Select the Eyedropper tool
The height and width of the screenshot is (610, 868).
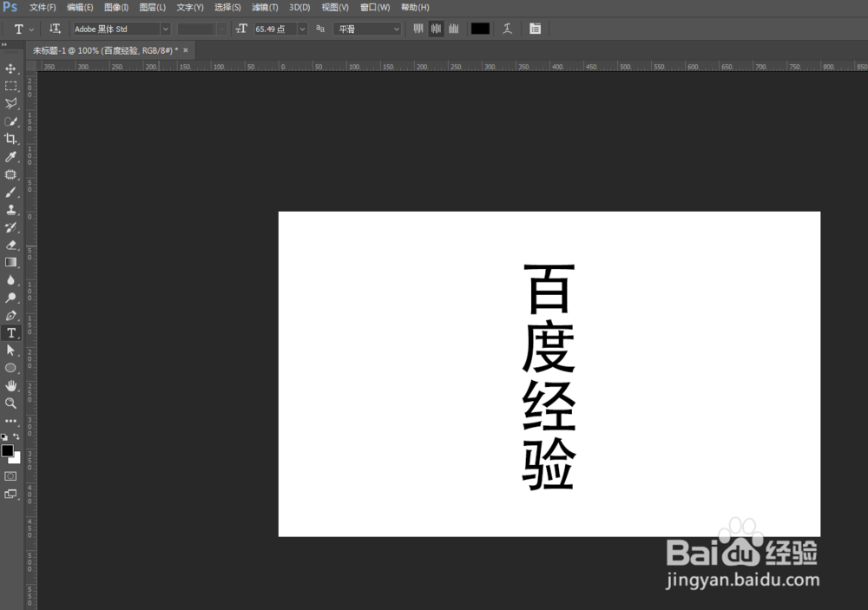pyautogui.click(x=11, y=156)
